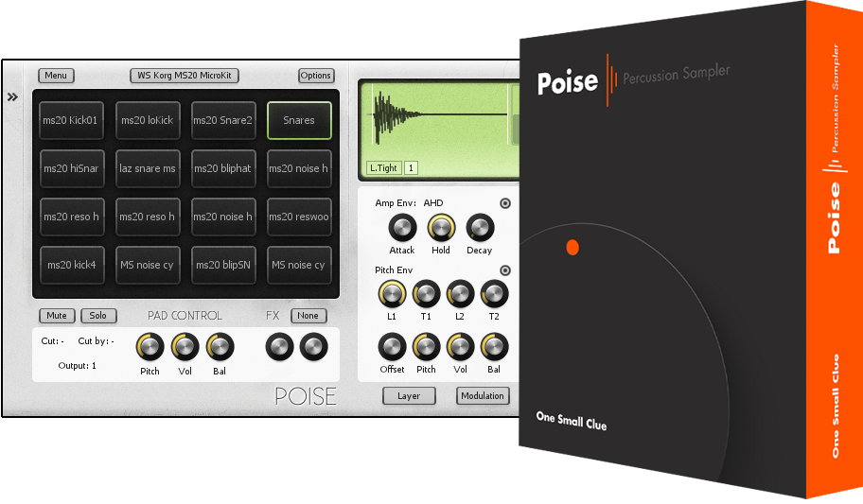Image resolution: width=863 pixels, height=504 pixels.
Task: Open the FX None effect selector
Action: pos(308,316)
